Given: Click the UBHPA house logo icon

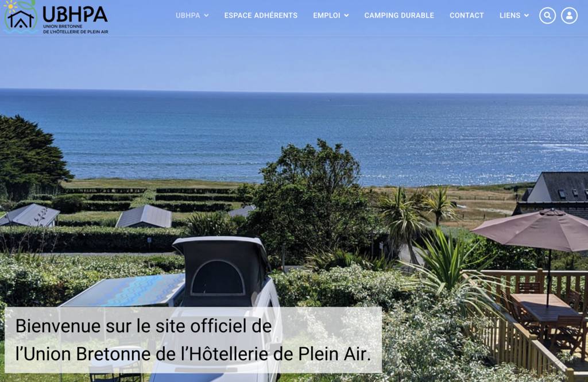Looking at the screenshot, I should (x=20, y=17).
